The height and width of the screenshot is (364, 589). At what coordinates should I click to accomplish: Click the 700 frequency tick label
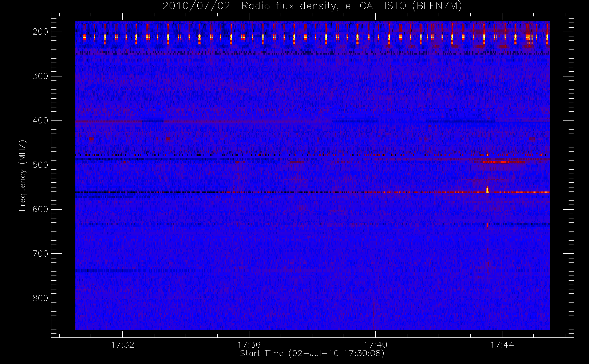40,254
